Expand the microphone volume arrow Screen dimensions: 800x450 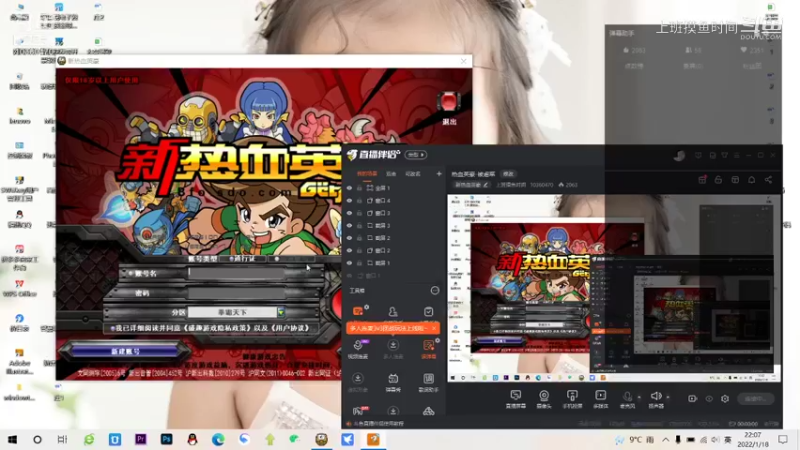click(x=639, y=397)
